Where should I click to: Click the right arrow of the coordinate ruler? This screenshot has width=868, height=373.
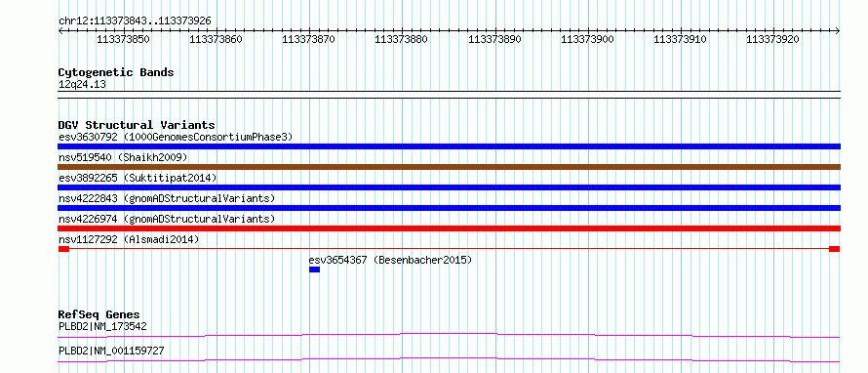click(x=838, y=31)
